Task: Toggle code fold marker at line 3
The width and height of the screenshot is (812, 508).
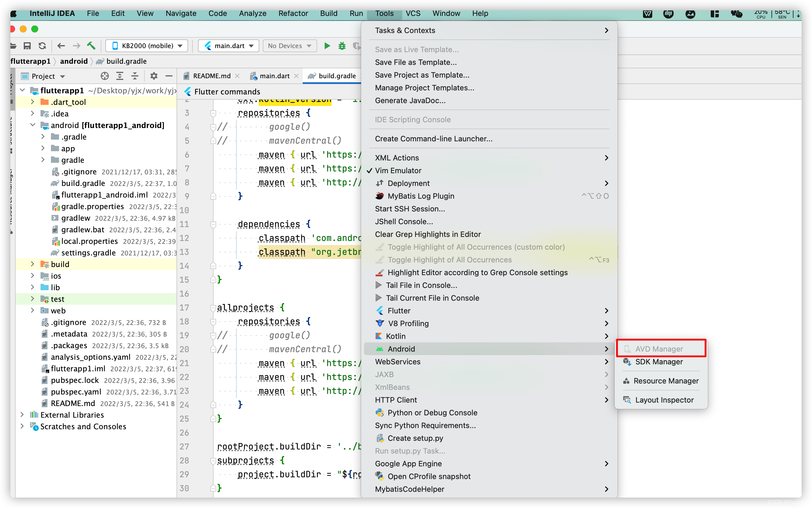Action: (213, 113)
